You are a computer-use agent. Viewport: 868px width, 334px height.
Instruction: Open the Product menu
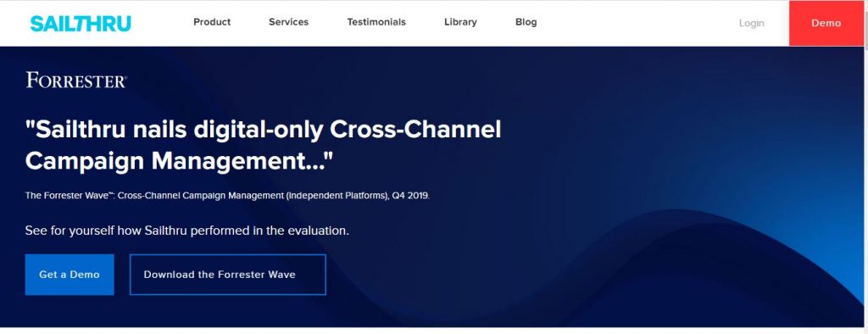(x=212, y=22)
